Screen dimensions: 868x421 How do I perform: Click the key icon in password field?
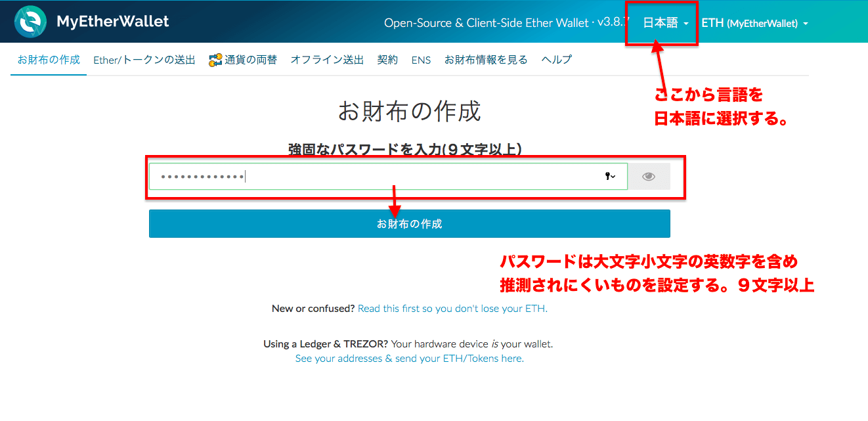click(x=610, y=176)
